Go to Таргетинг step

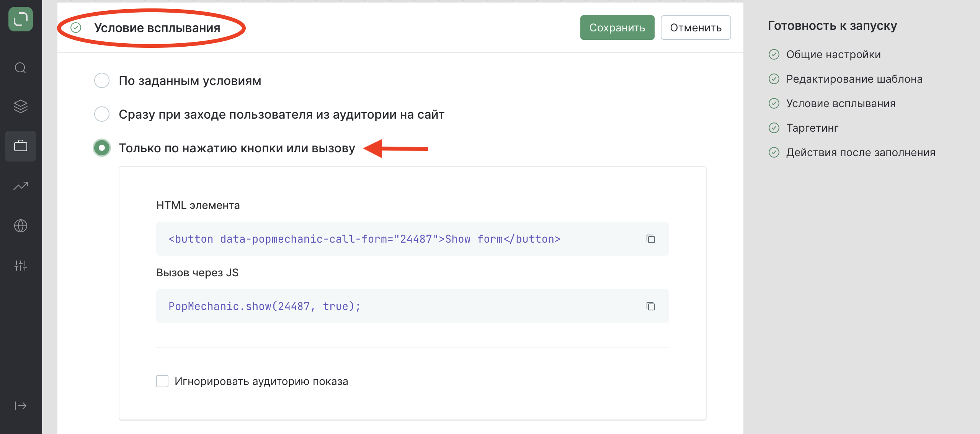tap(812, 128)
